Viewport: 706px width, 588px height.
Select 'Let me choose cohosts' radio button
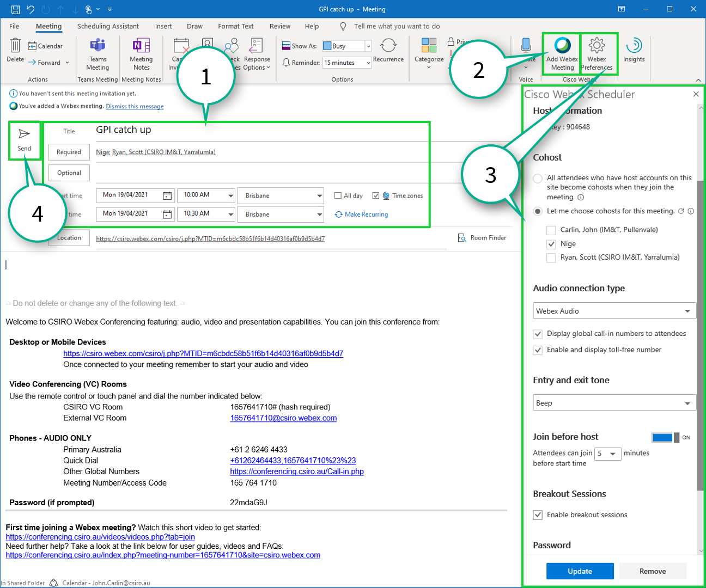[538, 211]
